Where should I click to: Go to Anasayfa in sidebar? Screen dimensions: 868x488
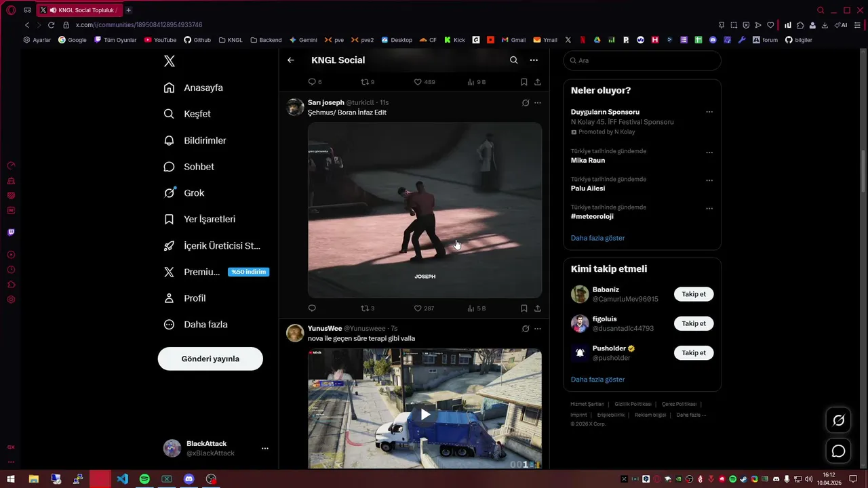point(194,88)
